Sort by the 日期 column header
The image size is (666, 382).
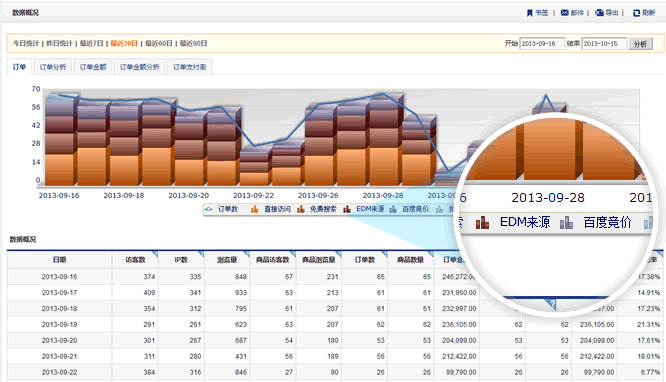coord(59,260)
